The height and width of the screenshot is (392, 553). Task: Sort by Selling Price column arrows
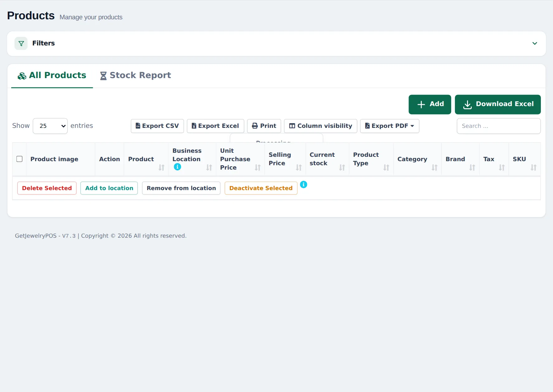tap(299, 167)
